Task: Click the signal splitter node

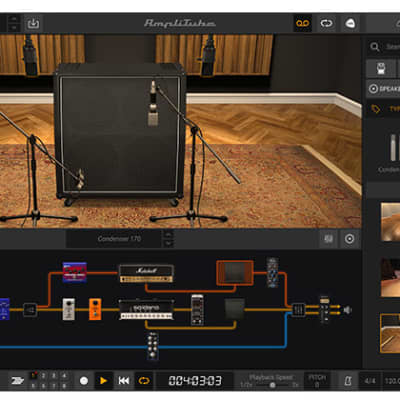Action: pyautogui.click(x=30, y=310)
